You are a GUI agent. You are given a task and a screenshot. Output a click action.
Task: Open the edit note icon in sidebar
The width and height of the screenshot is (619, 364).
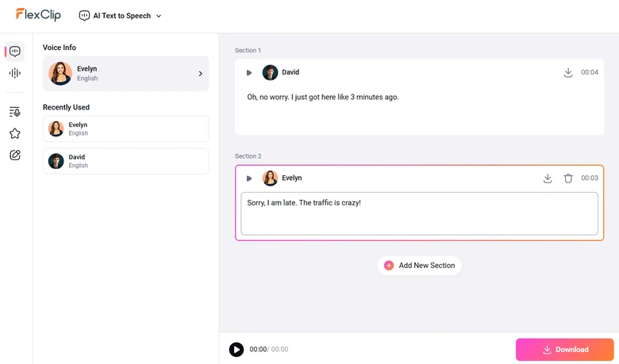tap(14, 155)
